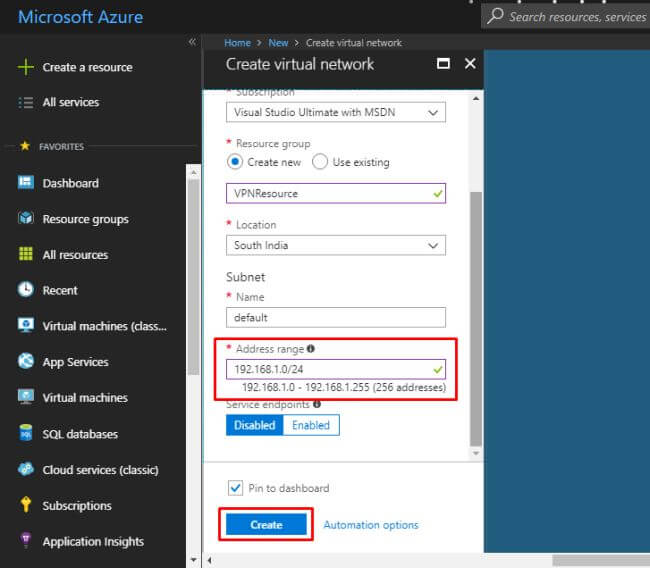Open the Location dropdown South India

[x=336, y=245]
